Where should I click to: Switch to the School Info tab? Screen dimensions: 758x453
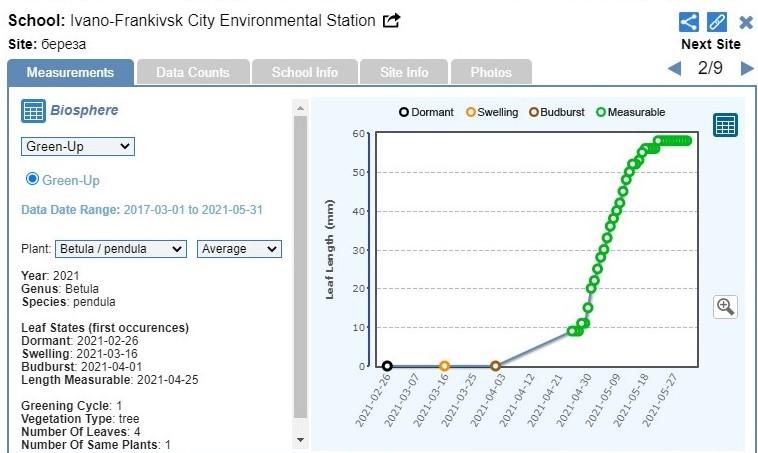[x=304, y=72]
